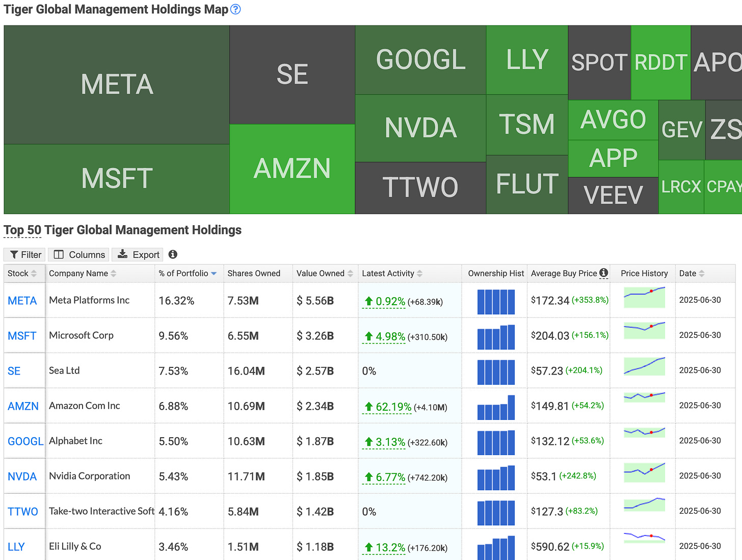Select the LRCX tile in holdings map

(x=681, y=187)
